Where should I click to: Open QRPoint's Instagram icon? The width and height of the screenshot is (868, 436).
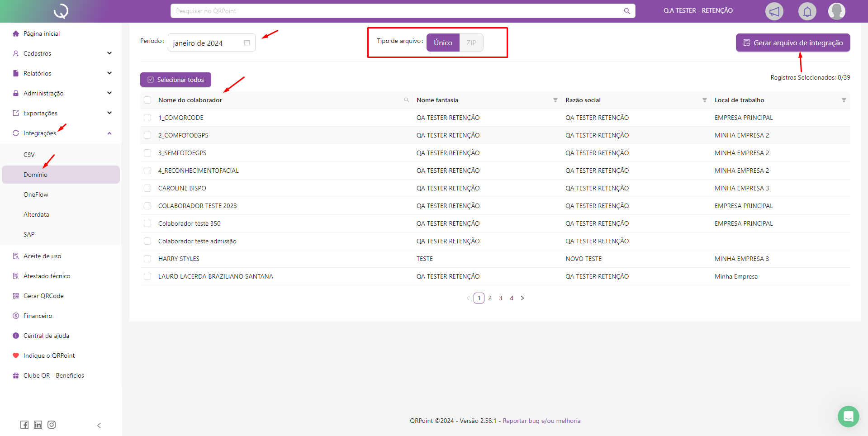[x=52, y=425]
